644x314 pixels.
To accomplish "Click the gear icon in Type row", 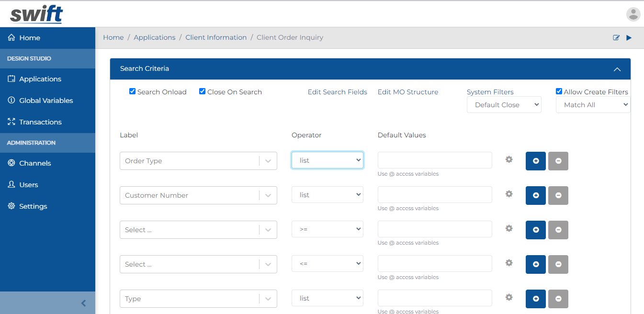I will pos(509,297).
